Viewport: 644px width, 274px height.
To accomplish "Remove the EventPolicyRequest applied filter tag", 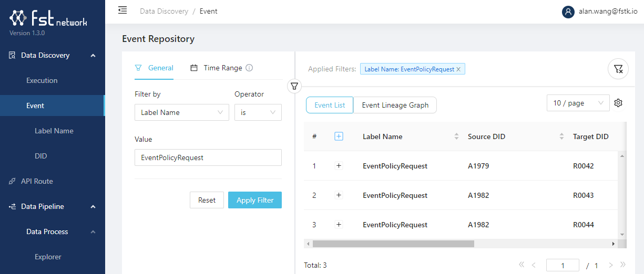I will (x=458, y=69).
